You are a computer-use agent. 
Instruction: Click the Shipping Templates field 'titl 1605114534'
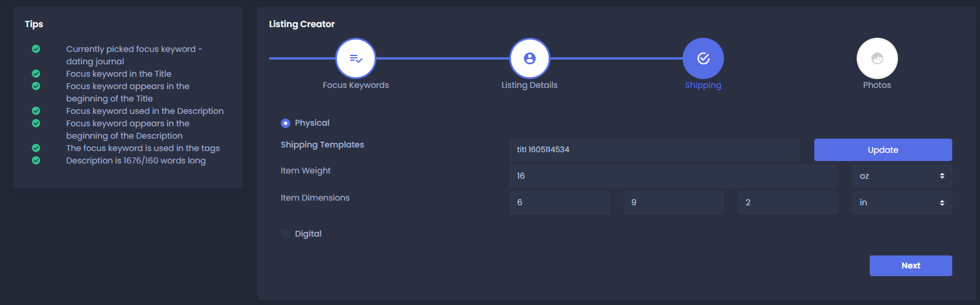(654, 150)
